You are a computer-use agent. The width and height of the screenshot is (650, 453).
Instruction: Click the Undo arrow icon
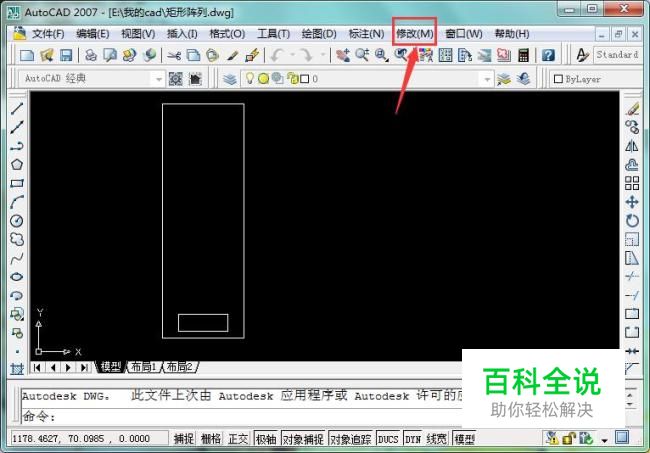click(277, 55)
